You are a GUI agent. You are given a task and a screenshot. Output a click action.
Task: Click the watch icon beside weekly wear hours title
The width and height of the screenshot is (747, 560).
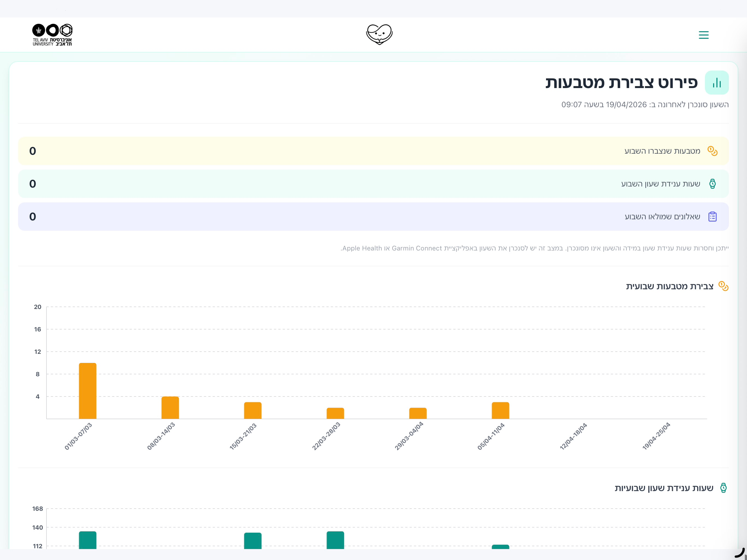tap(723, 488)
